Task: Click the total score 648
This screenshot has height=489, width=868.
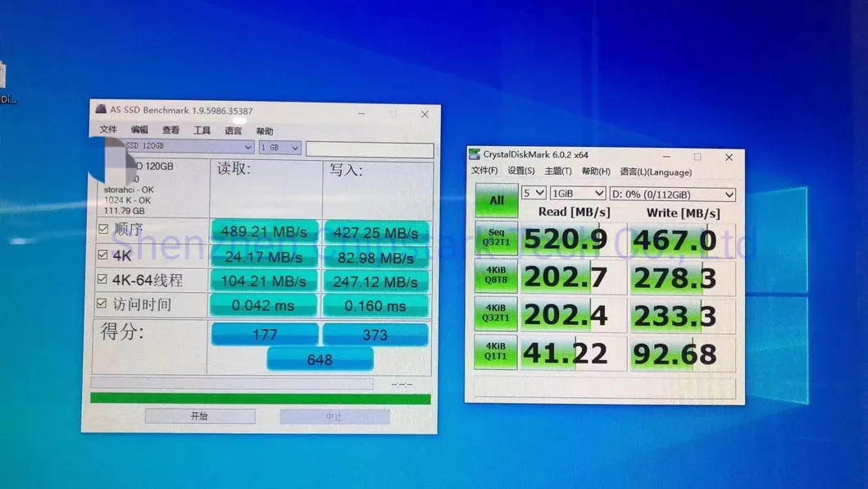Action: (x=320, y=359)
